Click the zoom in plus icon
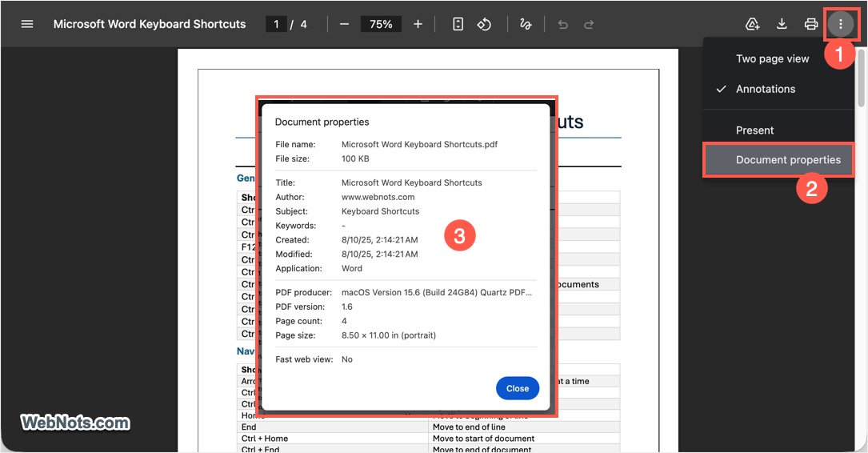 click(x=418, y=24)
